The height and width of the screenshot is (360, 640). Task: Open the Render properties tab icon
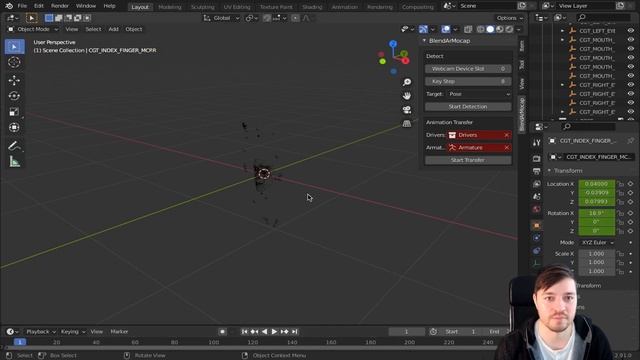(536, 158)
